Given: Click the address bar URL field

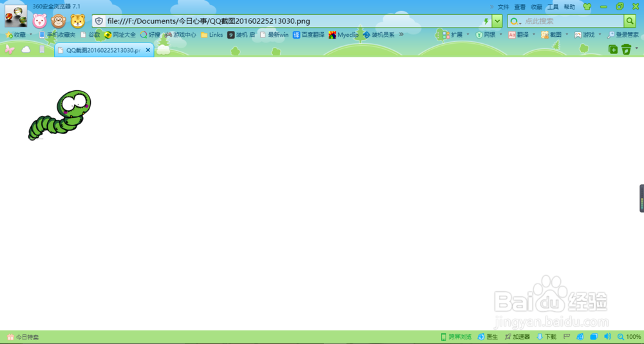Looking at the screenshot, I should (292, 21).
